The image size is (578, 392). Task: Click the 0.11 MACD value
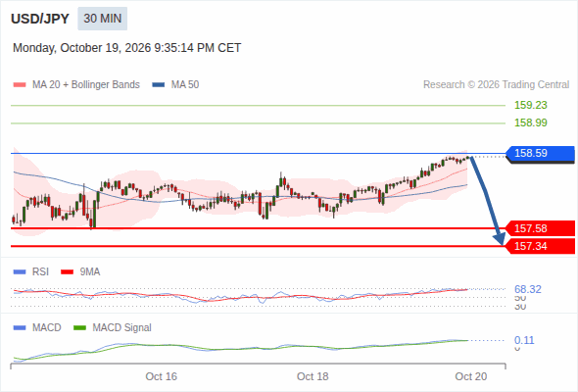(x=524, y=340)
